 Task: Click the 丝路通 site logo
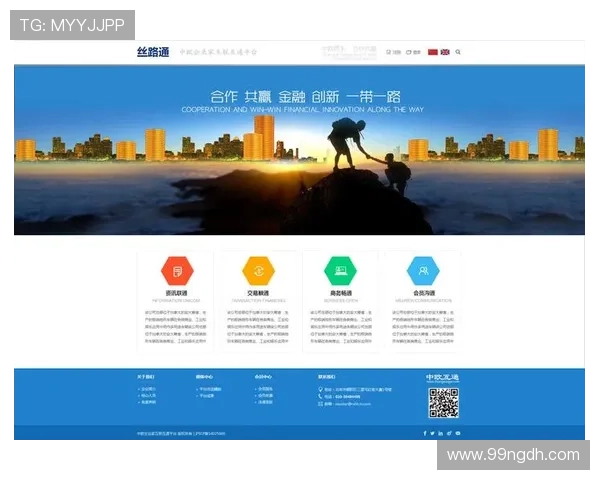(x=153, y=52)
